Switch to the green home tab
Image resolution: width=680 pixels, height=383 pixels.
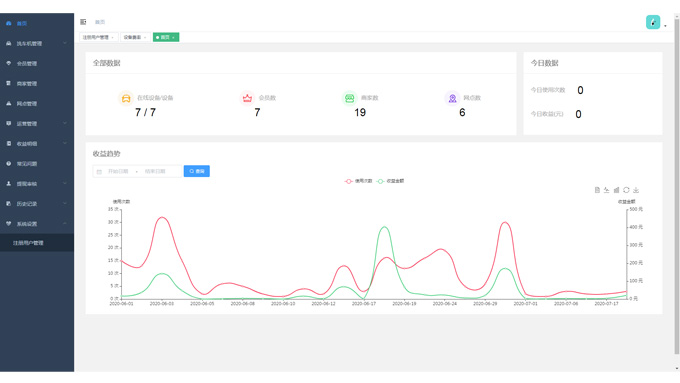(166, 37)
